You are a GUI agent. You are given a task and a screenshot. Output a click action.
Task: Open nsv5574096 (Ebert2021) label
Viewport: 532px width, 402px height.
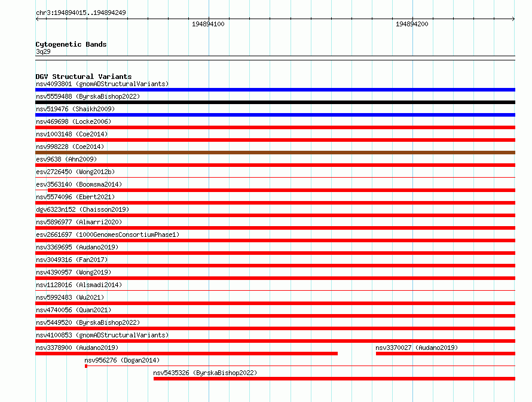pyautogui.click(x=75, y=197)
